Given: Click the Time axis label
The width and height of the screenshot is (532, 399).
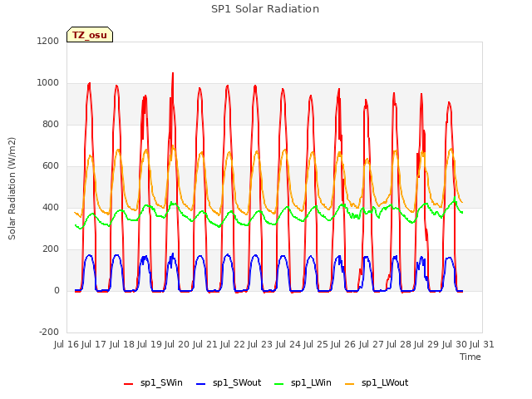Looking at the screenshot, I should (x=470, y=357).
